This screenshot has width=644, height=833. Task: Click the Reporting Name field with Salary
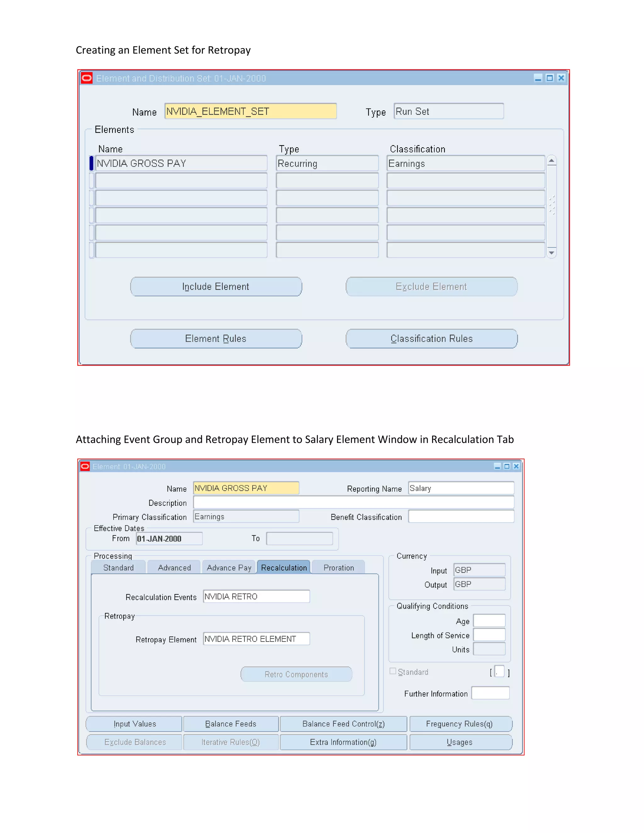[461, 488]
